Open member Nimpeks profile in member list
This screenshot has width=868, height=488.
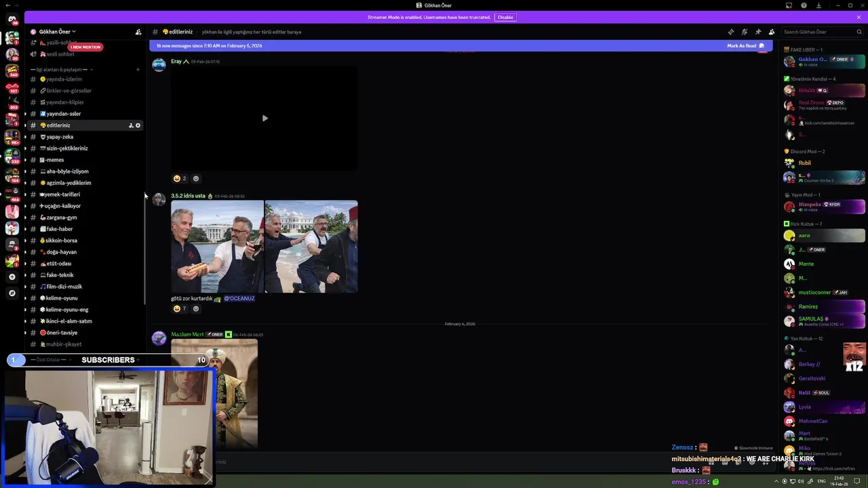click(x=824, y=206)
